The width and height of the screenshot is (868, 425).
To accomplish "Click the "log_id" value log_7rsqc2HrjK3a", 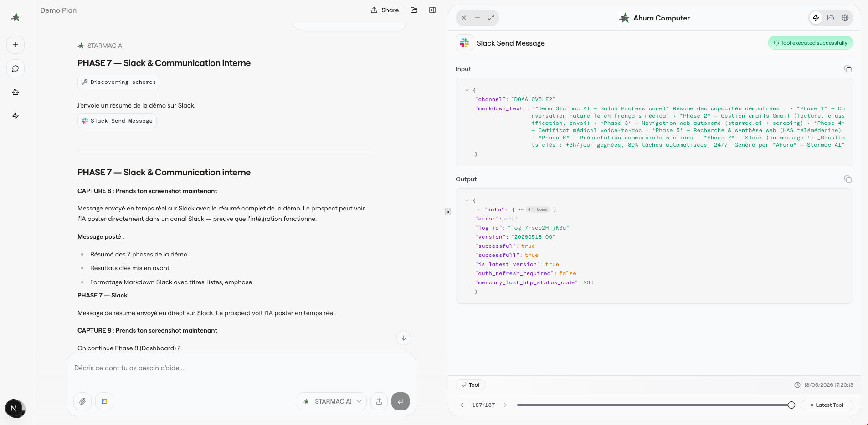I will 539,228.
